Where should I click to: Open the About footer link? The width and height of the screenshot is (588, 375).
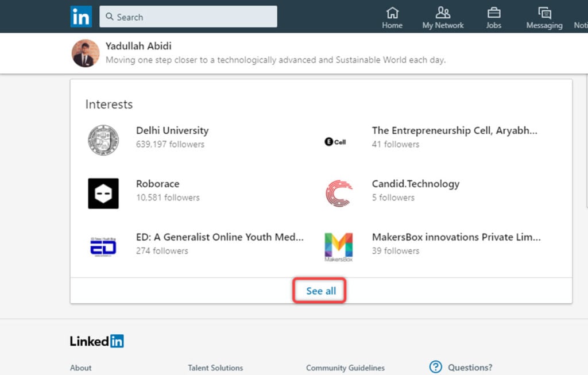[x=80, y=368]
